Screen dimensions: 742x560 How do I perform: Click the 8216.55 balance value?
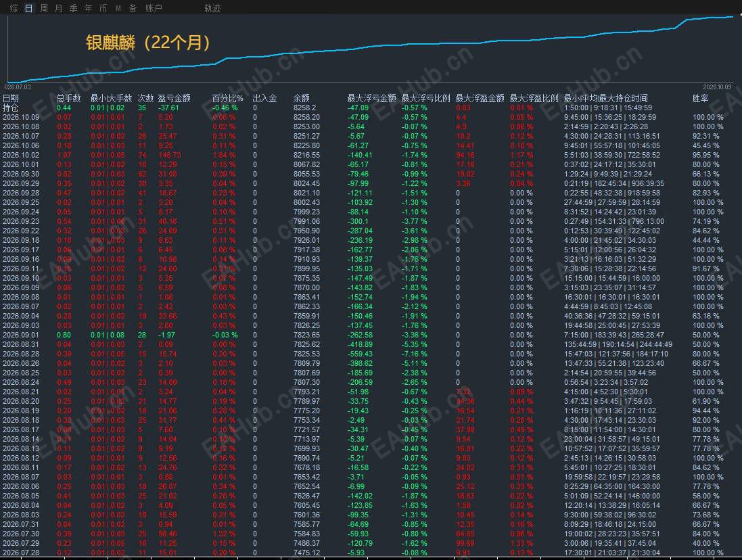[x=306, y=155]
